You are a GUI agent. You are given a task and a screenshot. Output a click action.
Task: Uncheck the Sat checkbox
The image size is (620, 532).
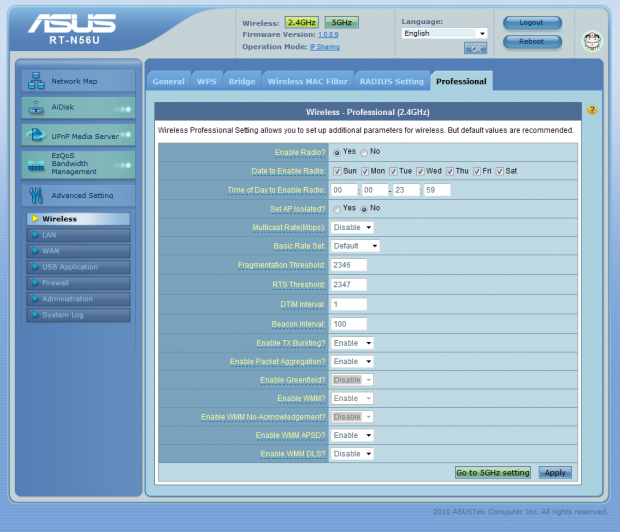[500, 171]
